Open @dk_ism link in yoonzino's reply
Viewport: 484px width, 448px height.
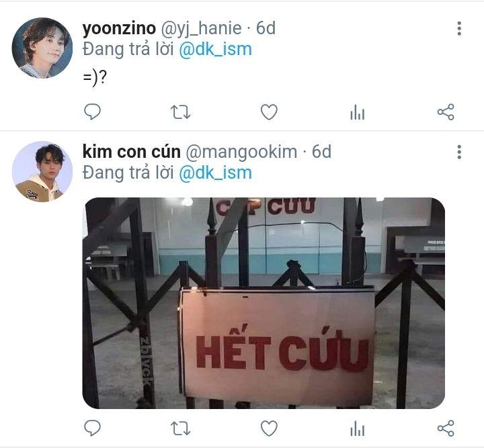click(x=216, y=50)
